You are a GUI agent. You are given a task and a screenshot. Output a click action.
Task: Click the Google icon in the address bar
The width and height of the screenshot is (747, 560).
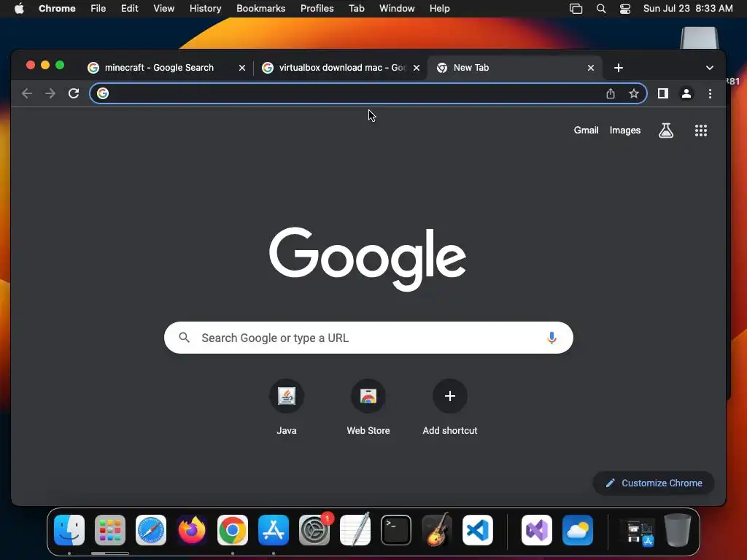click(x=103, y=93)
